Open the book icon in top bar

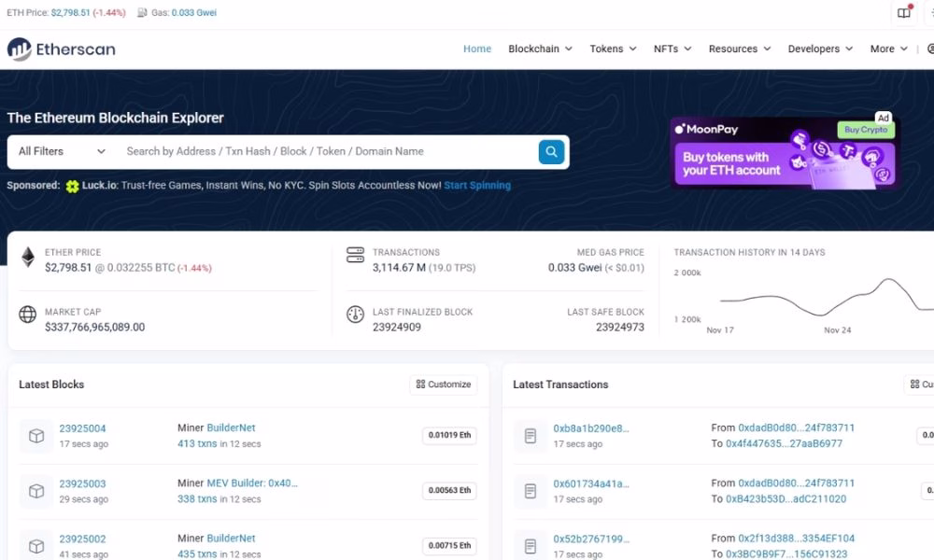coord(903,12)
